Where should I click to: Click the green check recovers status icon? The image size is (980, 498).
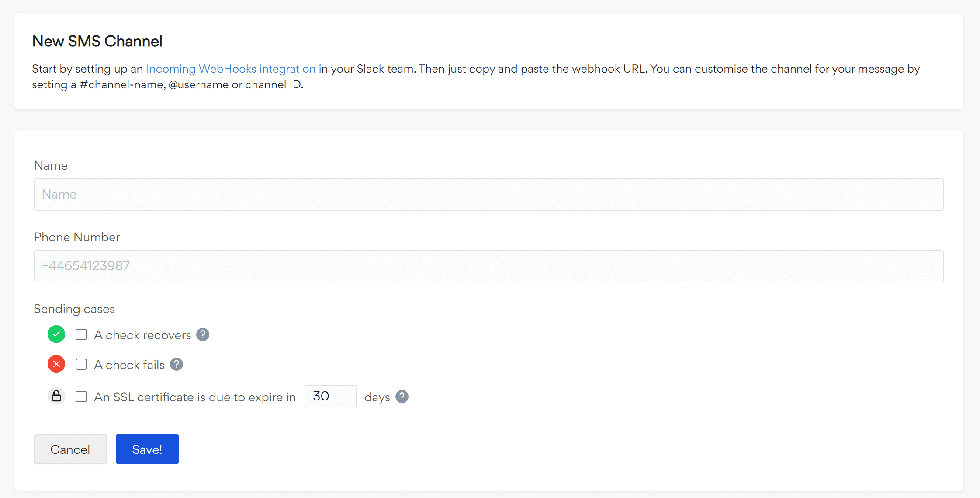[56, 334]
